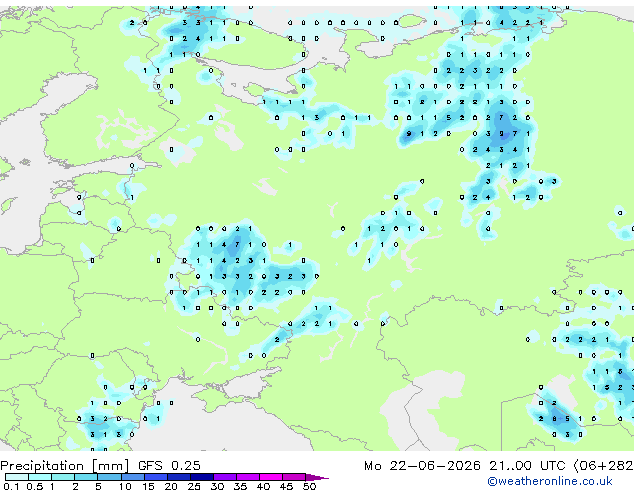The height and width of the screenshot is (490, 634).
Task: Click the legend swatch between 0.5 and 1
Action: (x=40, y=477)
